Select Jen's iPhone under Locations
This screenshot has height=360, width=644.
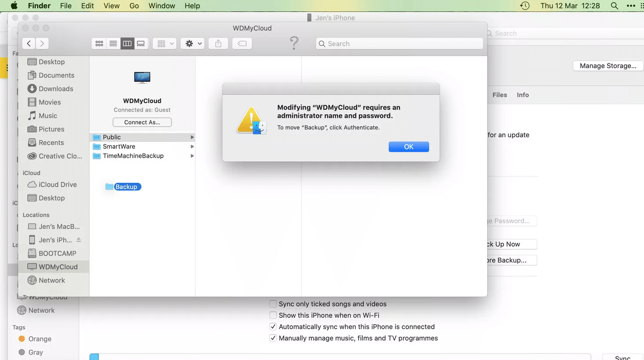(x=50, y=240)
